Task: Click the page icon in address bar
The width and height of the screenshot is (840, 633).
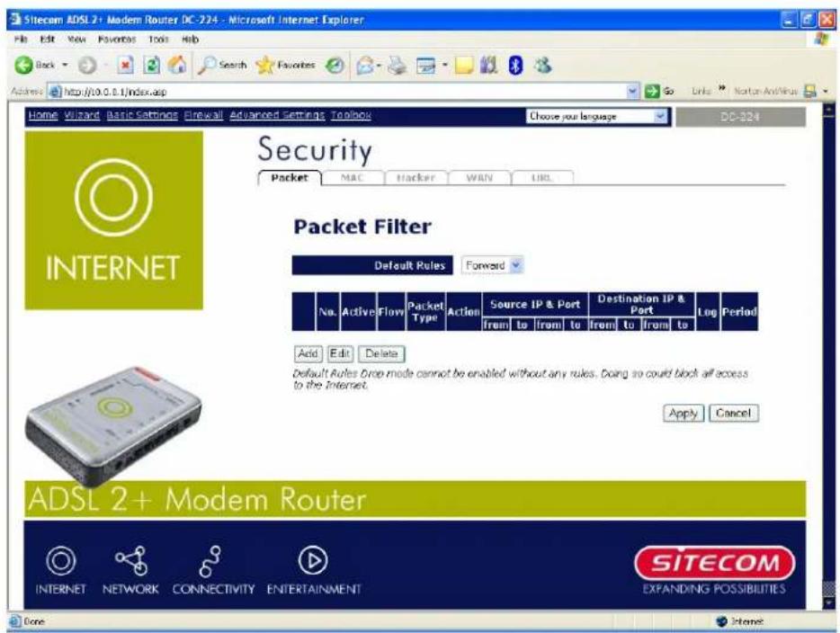Action: tap(55, 92)
